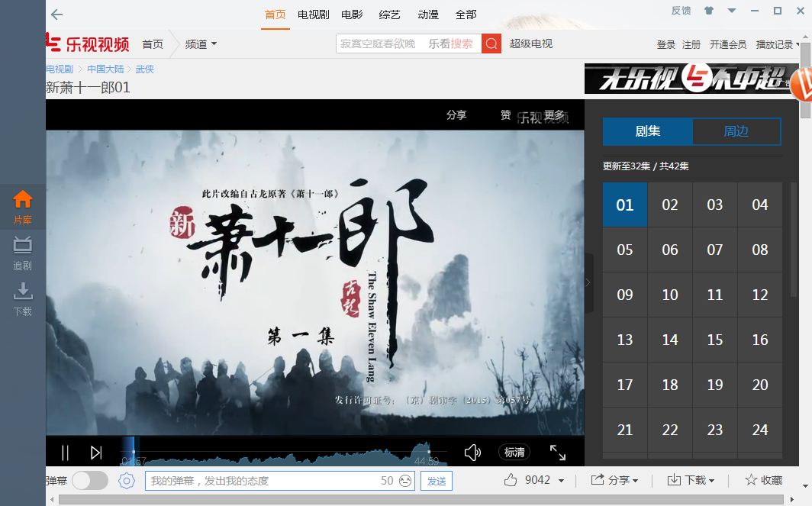Mute the volume speaker icon
This screenshot has height=506, width=812.
click(472, 452)
